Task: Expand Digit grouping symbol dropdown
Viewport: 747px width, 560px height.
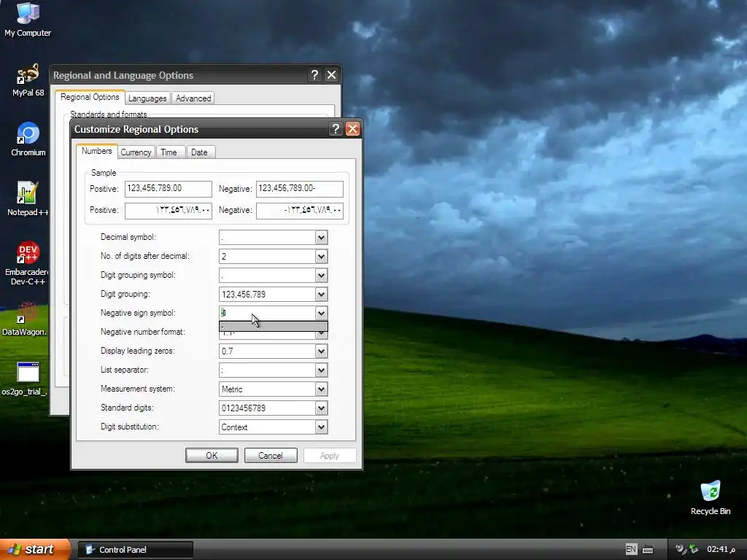Action: (321, 275)
